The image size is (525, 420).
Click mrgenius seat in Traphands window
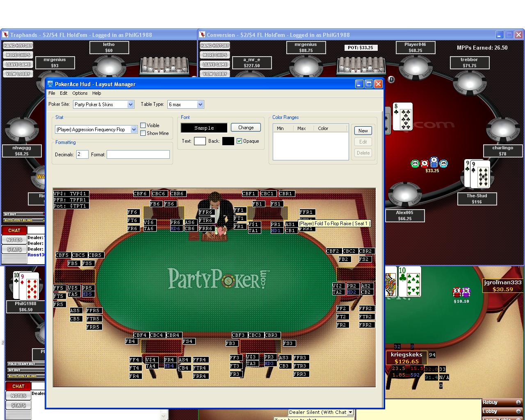[55, 62]
